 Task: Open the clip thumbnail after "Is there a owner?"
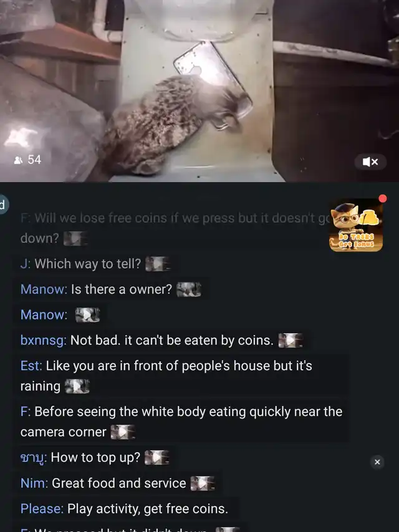189,289
